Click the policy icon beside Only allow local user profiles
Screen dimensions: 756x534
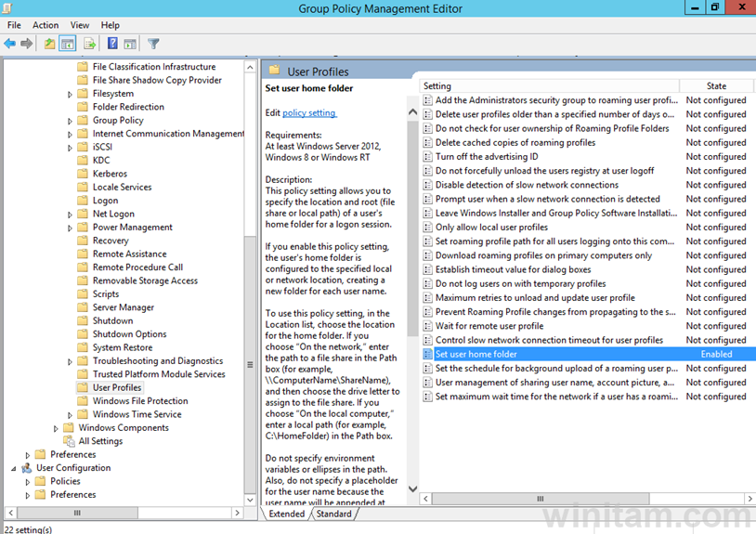click(427, 227)
